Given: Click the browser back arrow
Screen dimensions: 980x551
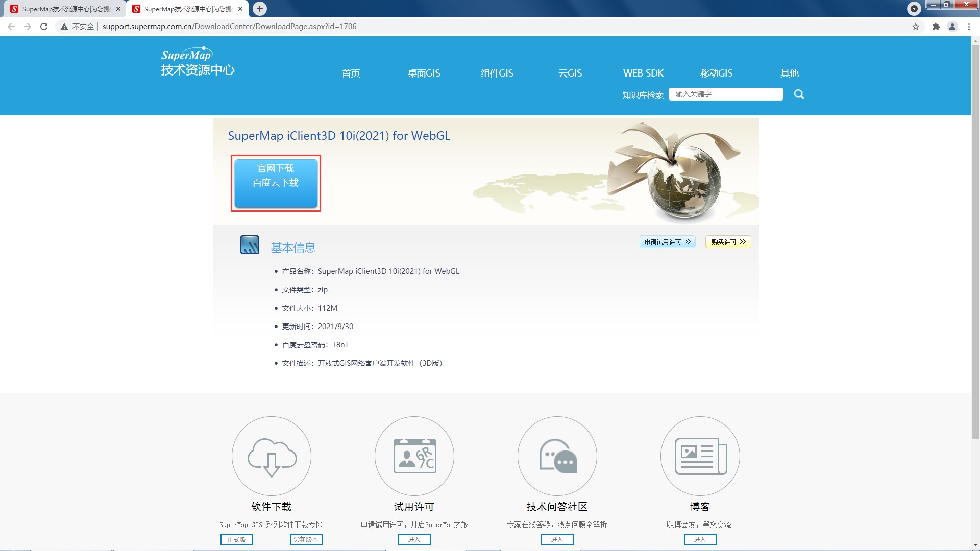Looking at the screenshot, I should pos(11,27).
